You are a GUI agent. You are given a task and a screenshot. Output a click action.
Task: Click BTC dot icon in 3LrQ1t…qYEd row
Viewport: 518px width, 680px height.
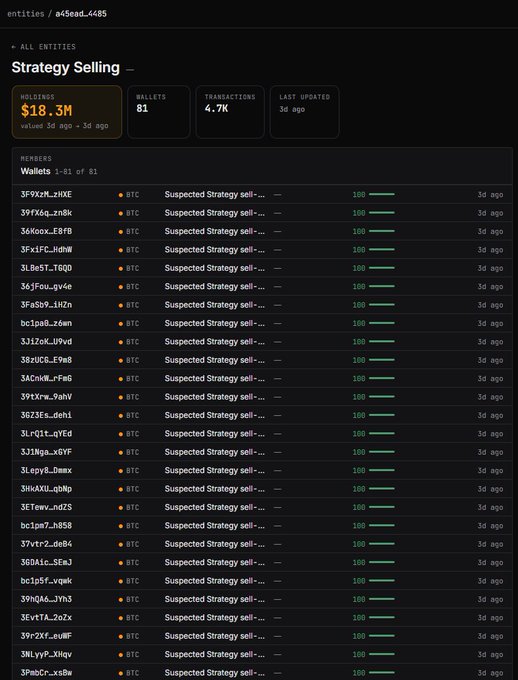coord(121,434)
